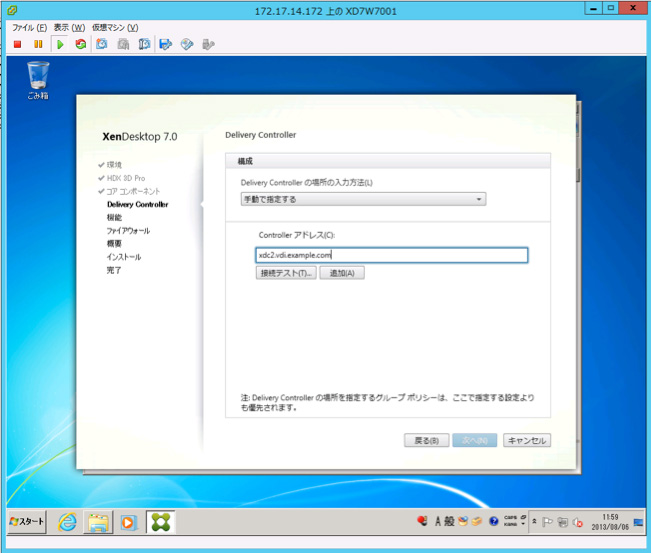Viewport: 652px width, 554px height.
Task: Toggle the KANA indicator in language bar
Action: pos(510,524)
